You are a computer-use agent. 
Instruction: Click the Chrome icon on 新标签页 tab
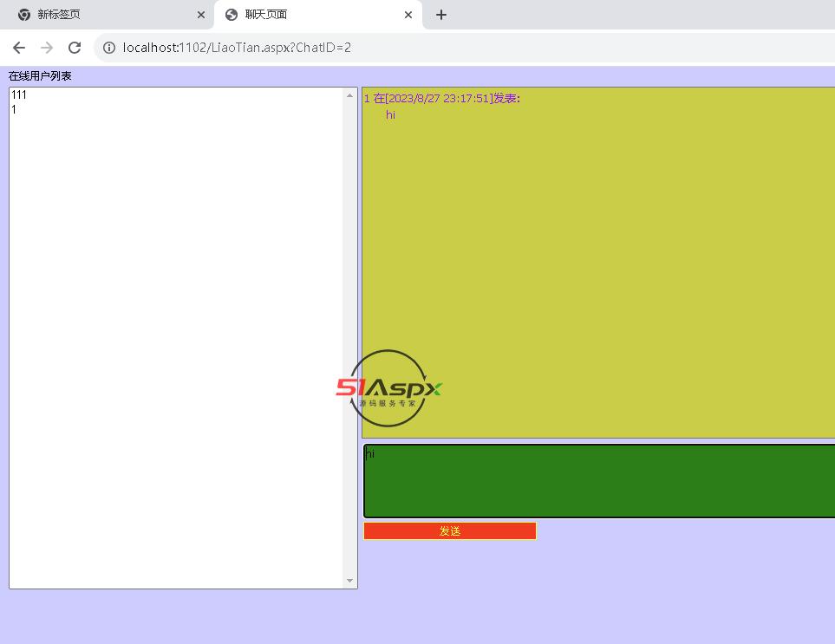pyautogui.click(x=24, y=15)
